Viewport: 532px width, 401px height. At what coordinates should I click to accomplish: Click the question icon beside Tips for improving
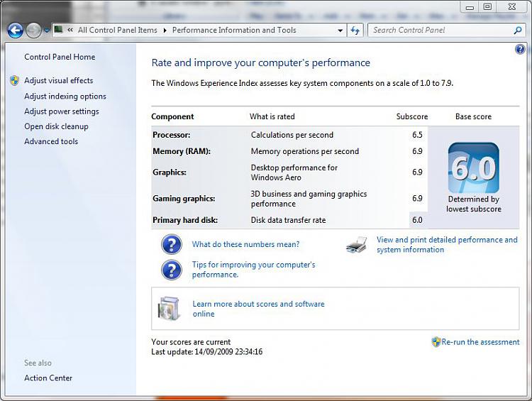pos(172,270)
